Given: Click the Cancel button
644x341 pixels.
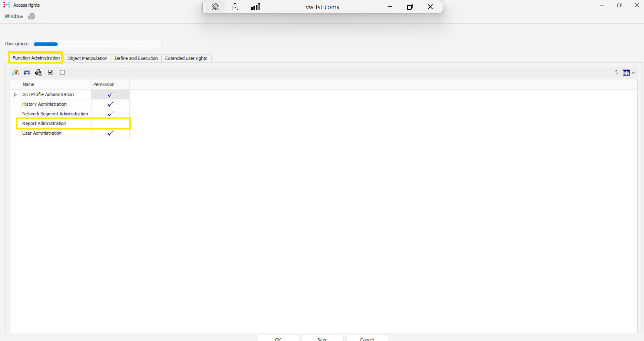Looking at the screenshot, I should (367, 338).
